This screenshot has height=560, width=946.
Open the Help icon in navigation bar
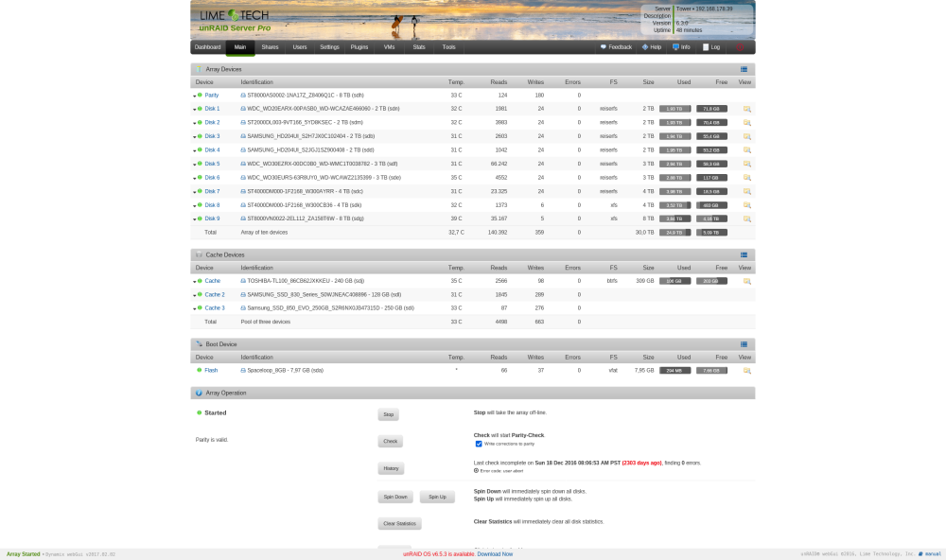point(645,47)
